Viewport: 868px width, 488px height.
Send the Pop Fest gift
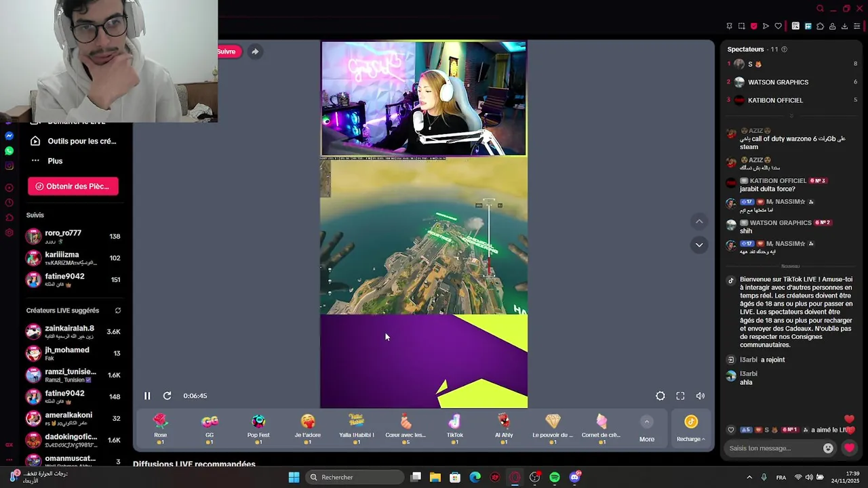click(258, 429)
